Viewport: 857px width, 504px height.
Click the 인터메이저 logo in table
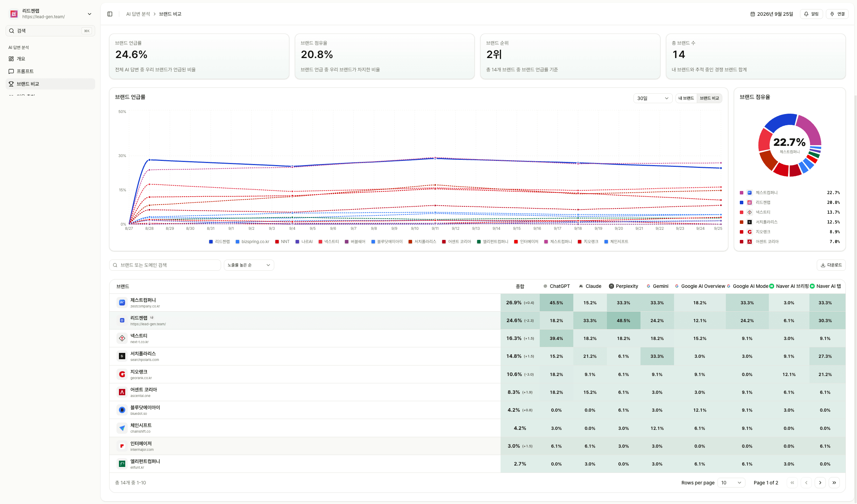point(122,446)
